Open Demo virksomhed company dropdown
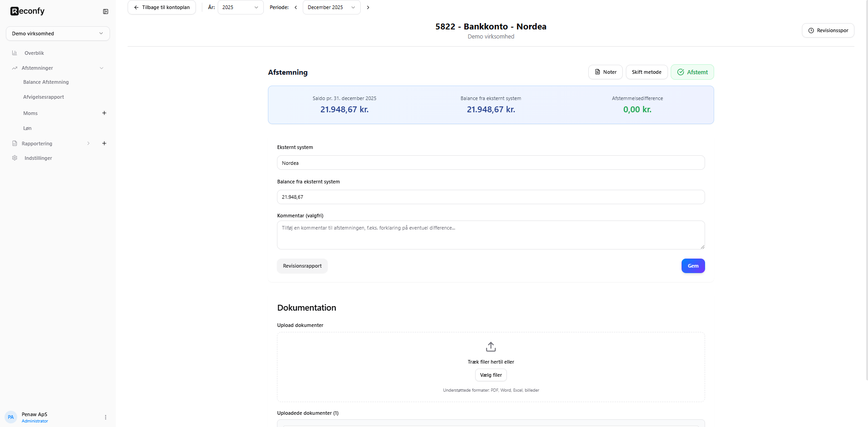This screenshot has width=868, height=427. pyautogui.click(x=58, y=34)
